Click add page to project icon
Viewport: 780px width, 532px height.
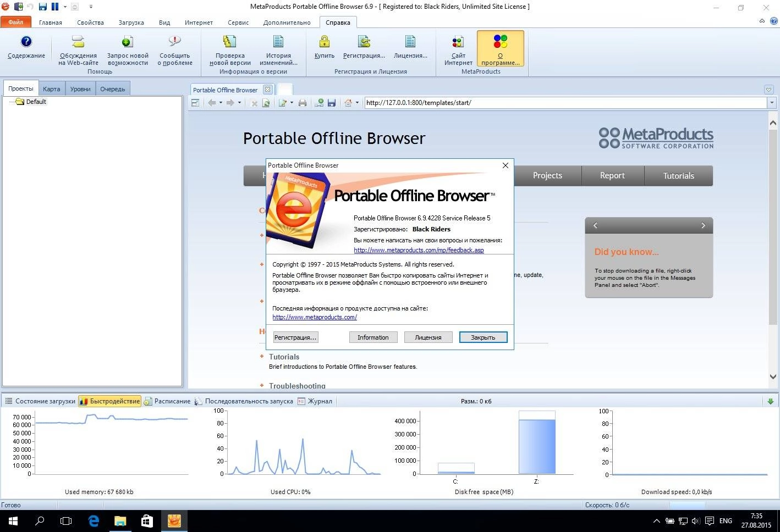click(319, 103)
